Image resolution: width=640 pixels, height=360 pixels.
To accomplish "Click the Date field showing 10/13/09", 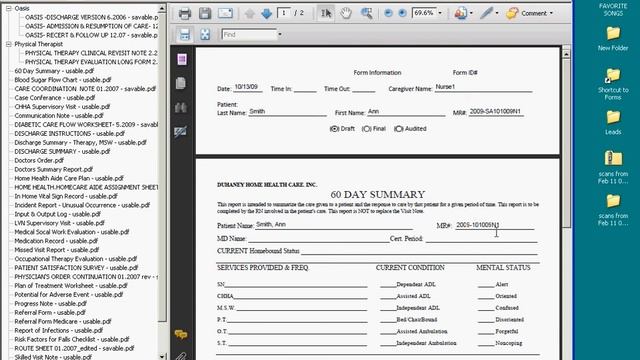I will [248, 87].
